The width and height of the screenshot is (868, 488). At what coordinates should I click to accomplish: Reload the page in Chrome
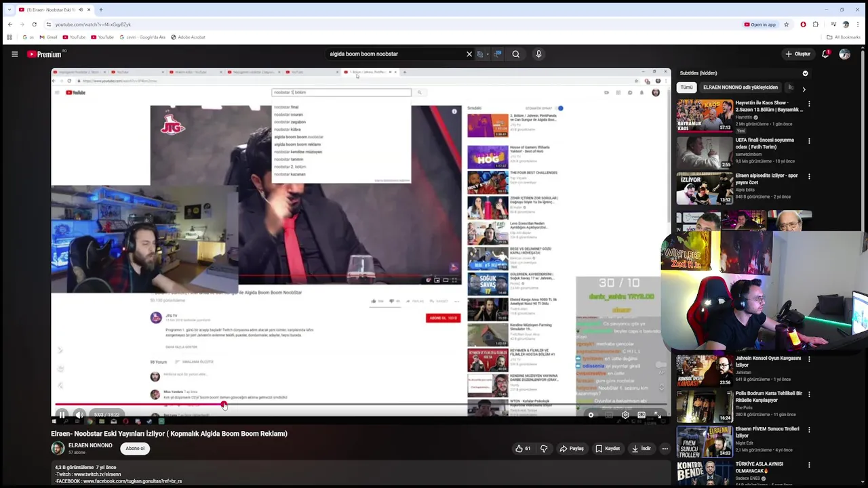34,24
